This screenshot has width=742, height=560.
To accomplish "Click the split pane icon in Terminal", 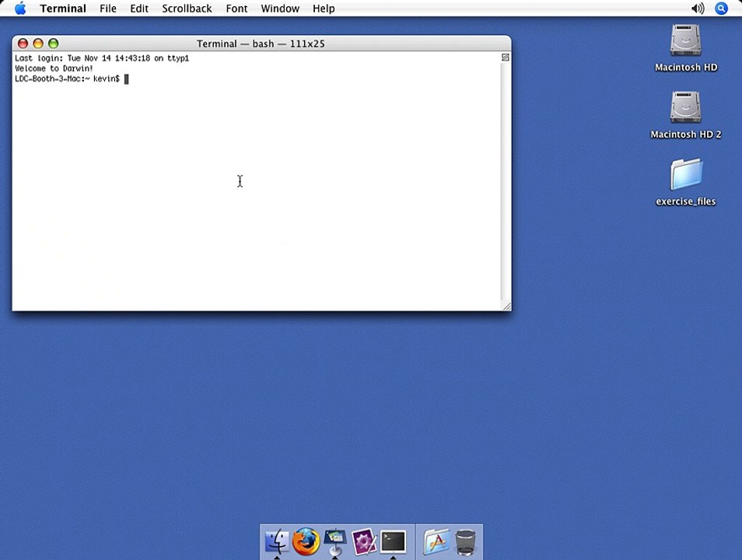I will (506, 58).
